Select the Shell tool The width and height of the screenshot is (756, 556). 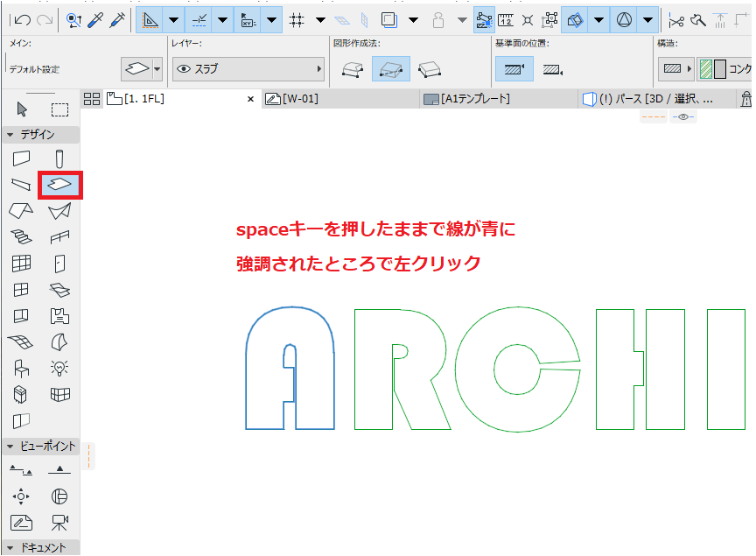point(59,211)
